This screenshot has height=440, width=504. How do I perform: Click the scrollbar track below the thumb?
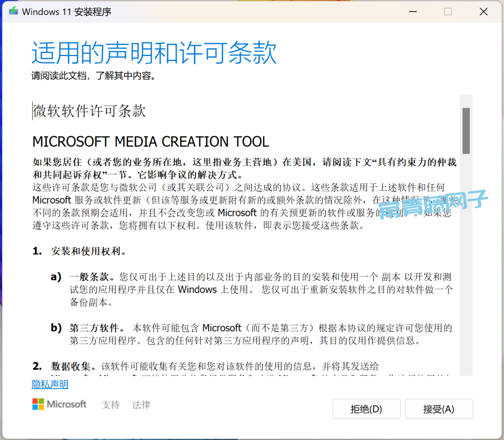coord(466,261)
